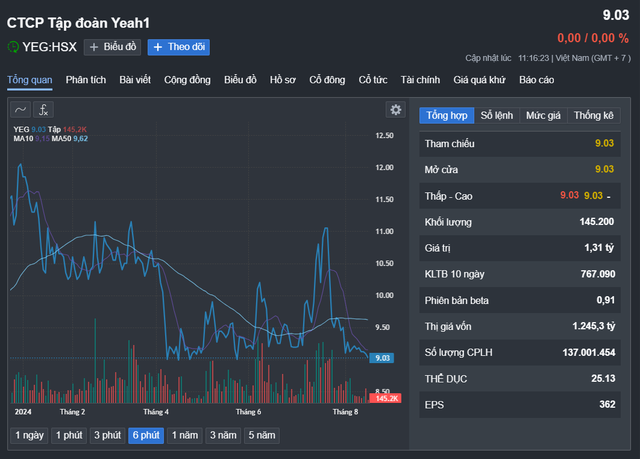Click the red 145.2K volume label

(x=385, y=398)
